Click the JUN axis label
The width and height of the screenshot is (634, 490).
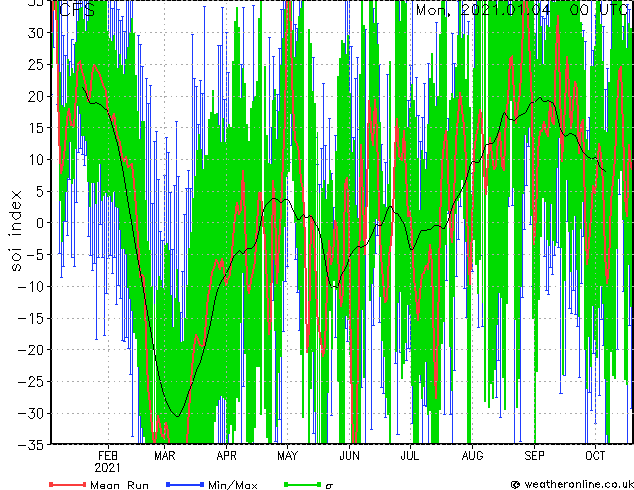[x=349, y=456]
